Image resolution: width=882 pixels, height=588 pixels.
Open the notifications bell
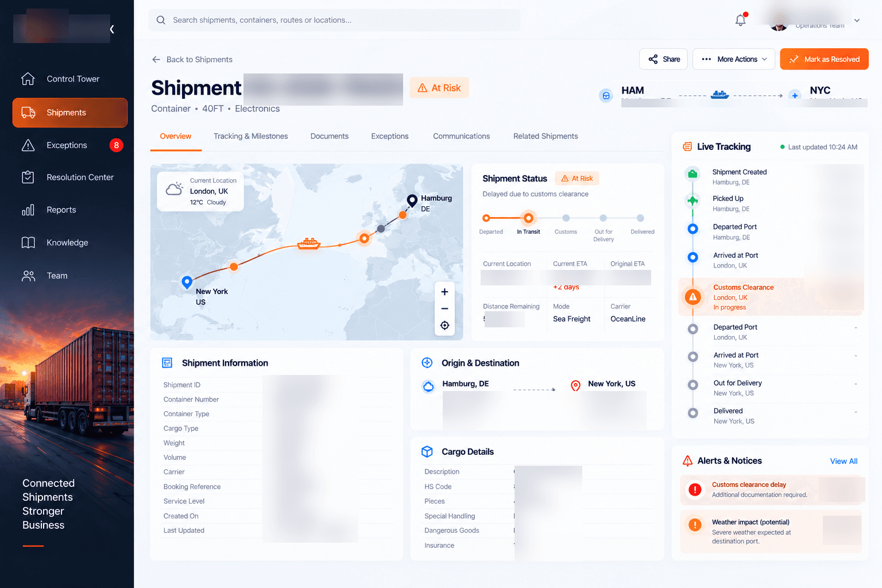(x=741, y=20)
